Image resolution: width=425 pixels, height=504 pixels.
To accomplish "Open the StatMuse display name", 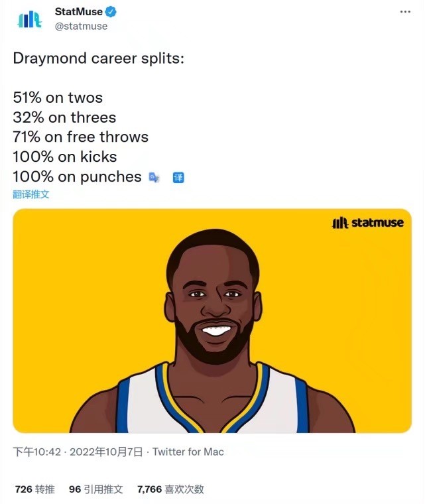I will 79,12.
